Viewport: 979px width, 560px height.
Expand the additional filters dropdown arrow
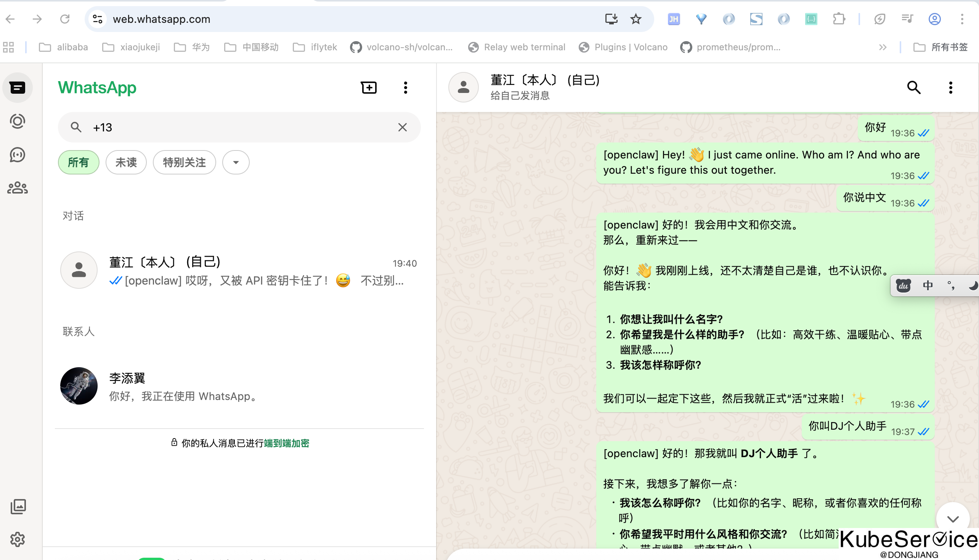(236, 162)
